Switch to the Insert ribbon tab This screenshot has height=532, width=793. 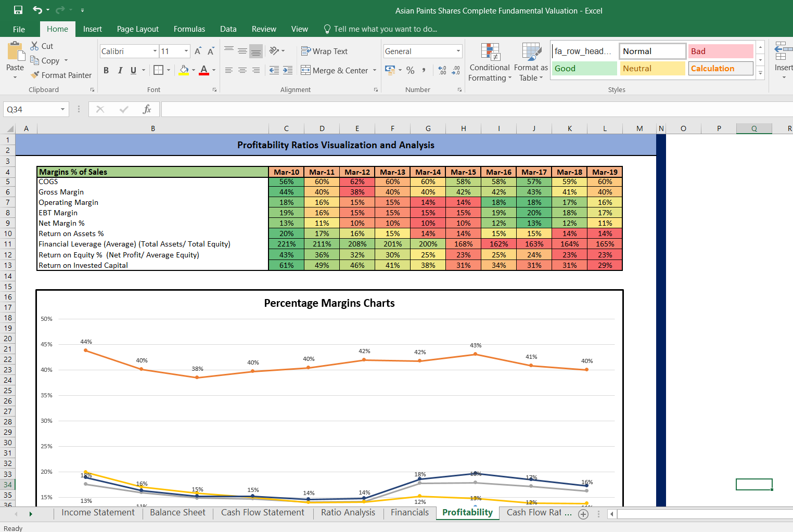(93, 29)
